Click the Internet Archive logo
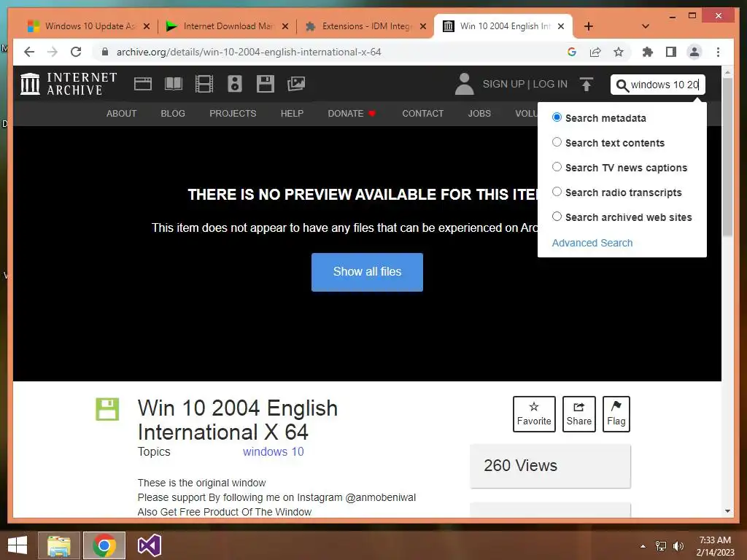This screenshot has width=747, height=560. coord(69,85)
